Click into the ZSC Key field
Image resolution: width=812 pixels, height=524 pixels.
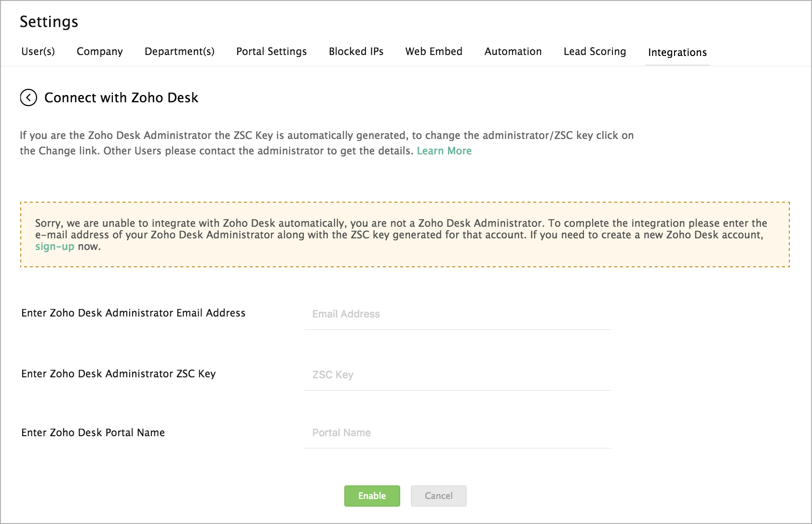[457, 375]
